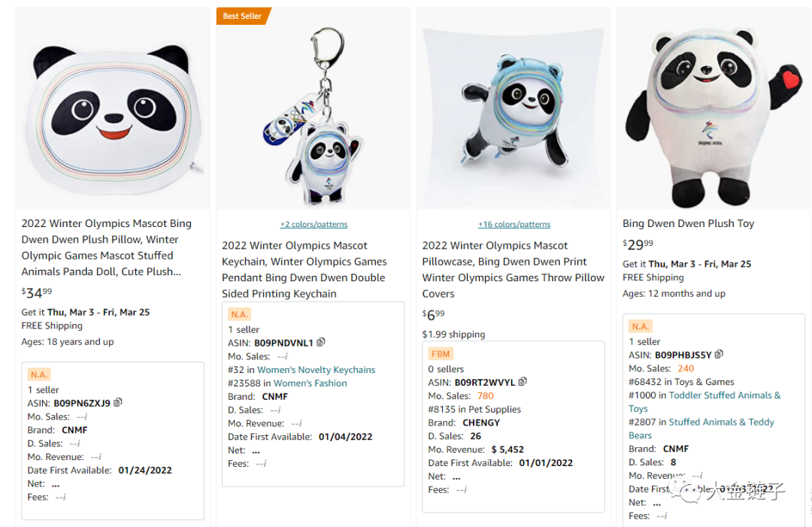This screenshot has width=812, height=527.
Task: Copy ASIN B09PN6ZXJ9 with the copy icon
Action: [118, 403]
